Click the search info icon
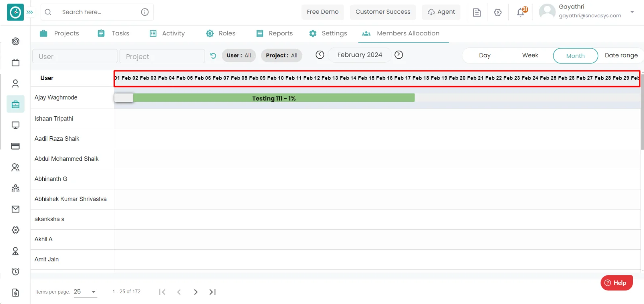Viewport: 644px width, 304px height. (x=145, y=12)
